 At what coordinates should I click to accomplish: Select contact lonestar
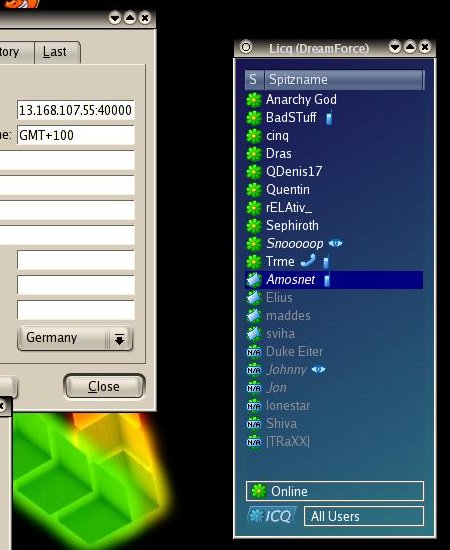point(288,406)
